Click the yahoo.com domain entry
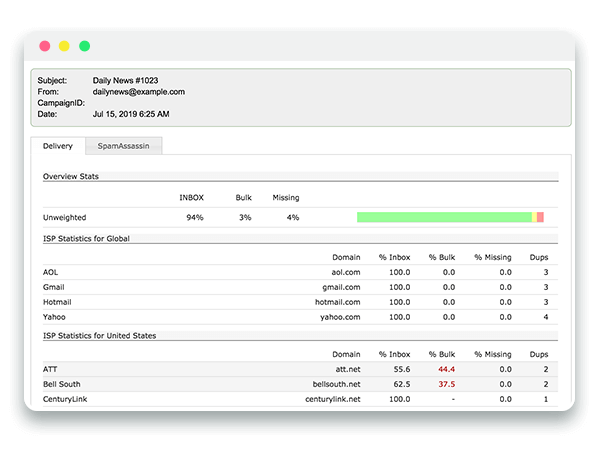 (339, 316)
